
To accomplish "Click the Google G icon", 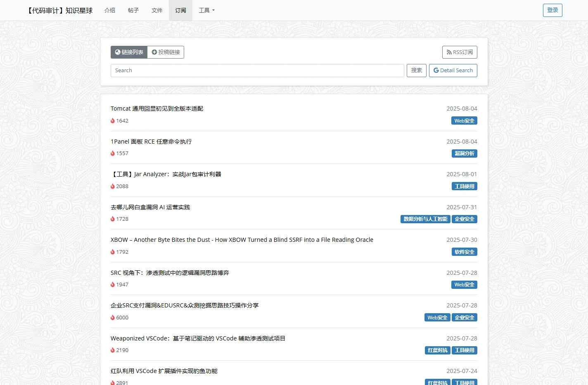I will point(436,71).
